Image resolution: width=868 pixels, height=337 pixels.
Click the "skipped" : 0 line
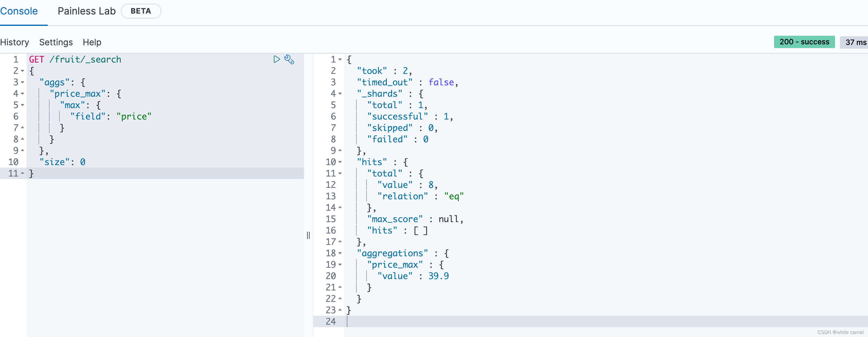click(402, 128)
